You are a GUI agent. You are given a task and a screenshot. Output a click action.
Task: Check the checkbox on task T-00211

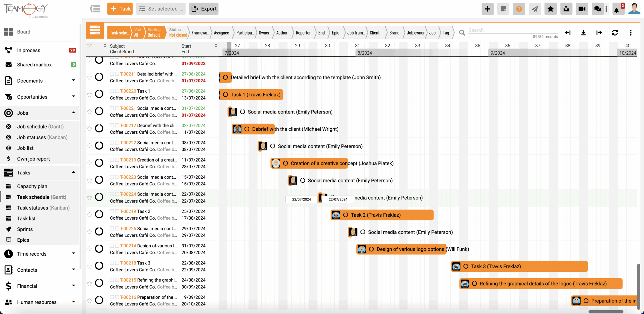[x=112, y=73]
